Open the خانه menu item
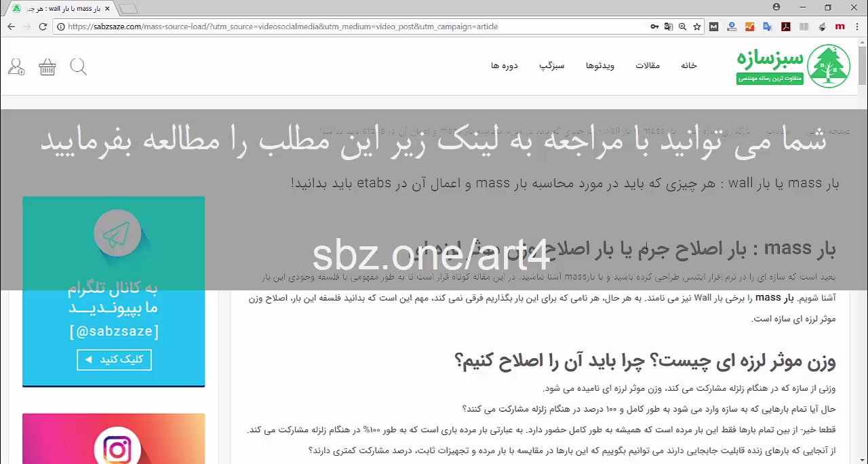868x464 pixels. 689,66
